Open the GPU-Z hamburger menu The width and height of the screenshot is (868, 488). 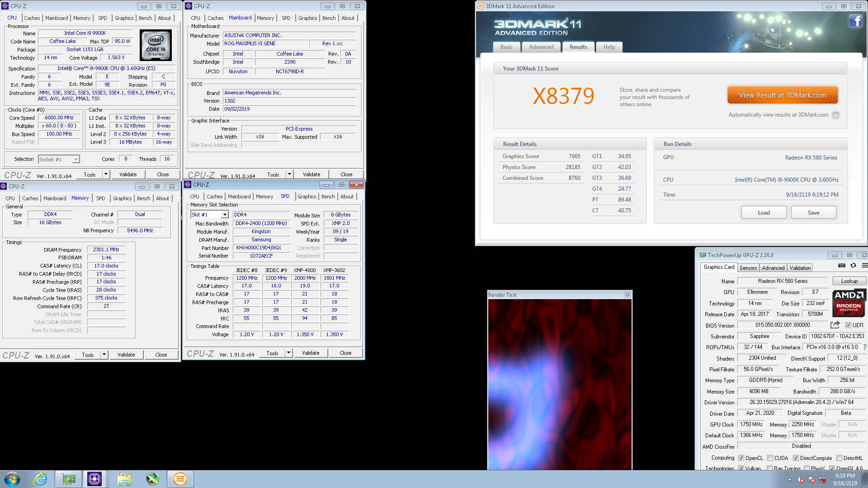tap(864, 266)
